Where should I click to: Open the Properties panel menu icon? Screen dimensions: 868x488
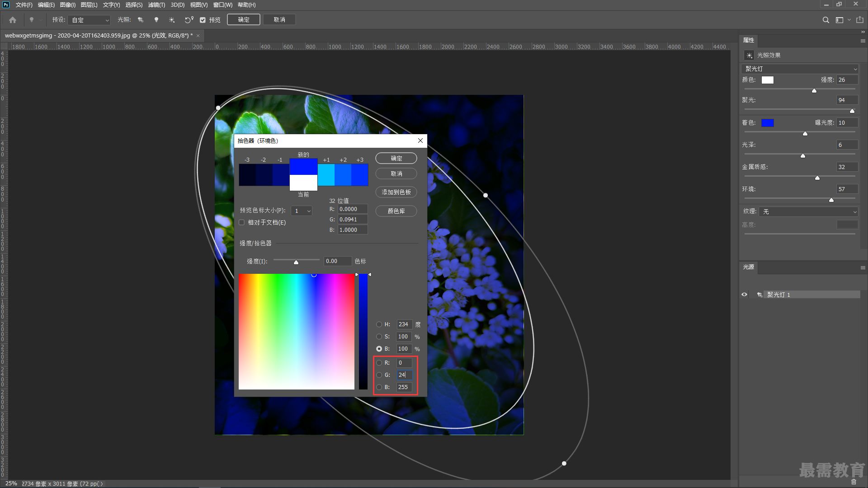863,41
